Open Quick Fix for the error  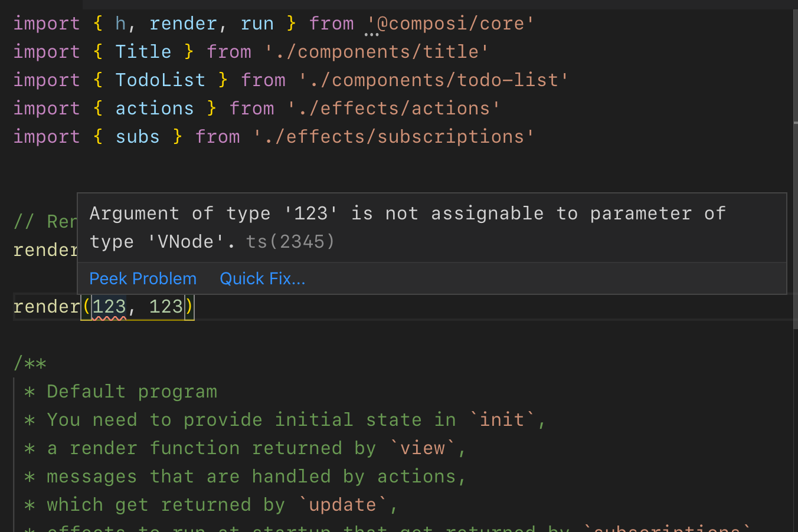click(x=263, y=278)
